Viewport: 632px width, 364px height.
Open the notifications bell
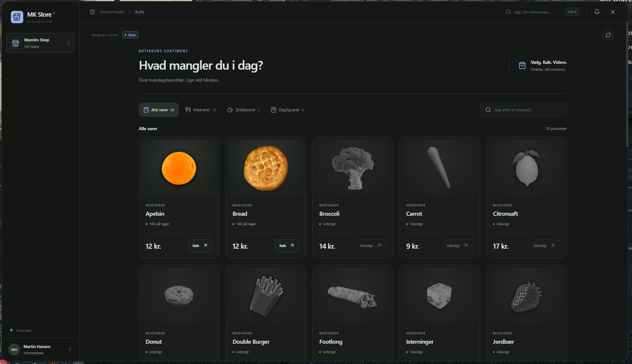(597, 12)
